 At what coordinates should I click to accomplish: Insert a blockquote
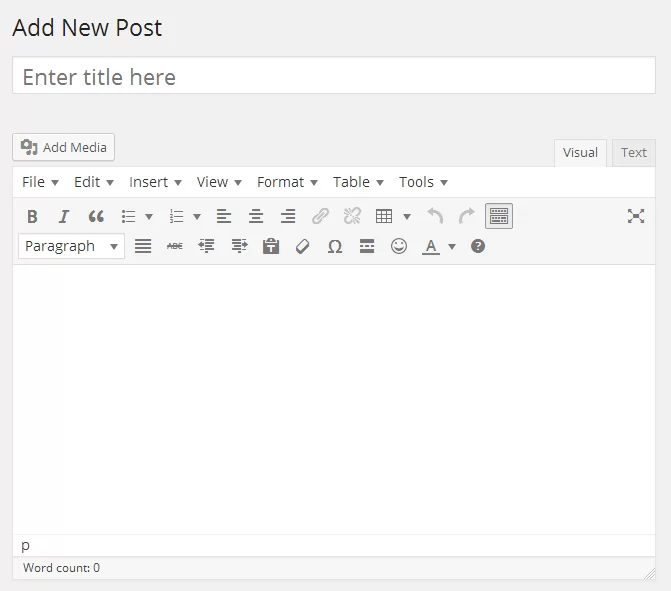click(96, 216)
